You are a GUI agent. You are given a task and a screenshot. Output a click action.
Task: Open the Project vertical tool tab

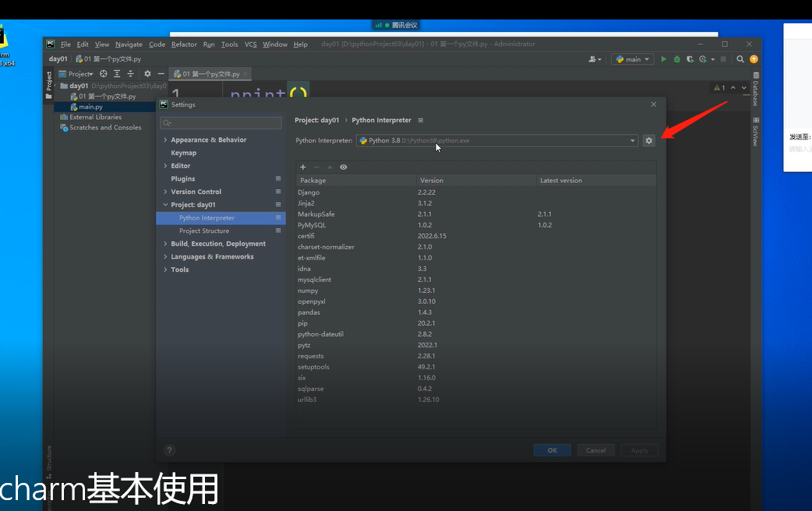pos(48,85)
